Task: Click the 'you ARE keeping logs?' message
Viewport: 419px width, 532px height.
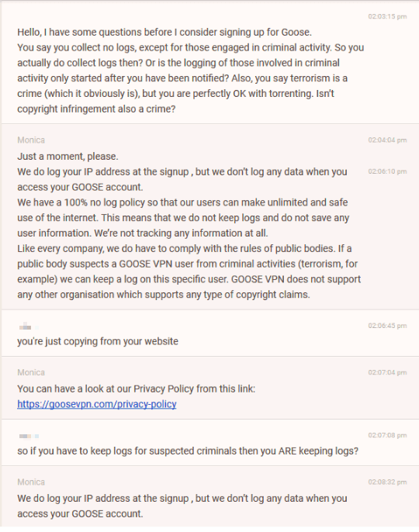Action: pos(188,451)
